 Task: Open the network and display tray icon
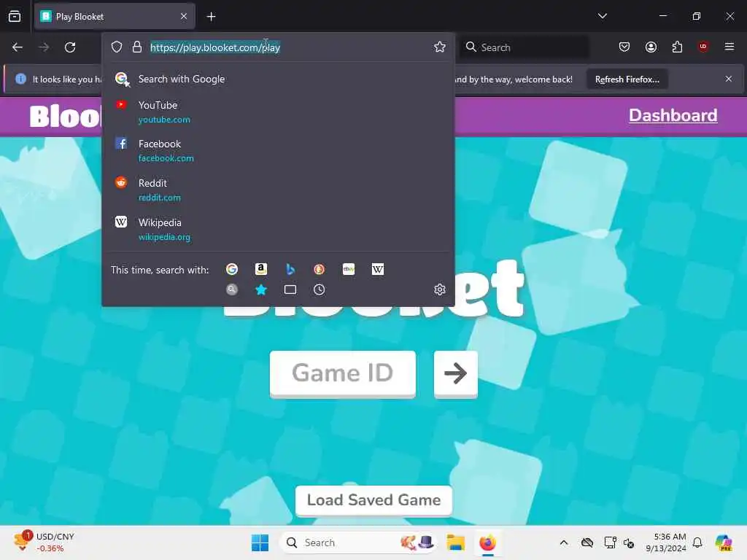tap(610, 542)
